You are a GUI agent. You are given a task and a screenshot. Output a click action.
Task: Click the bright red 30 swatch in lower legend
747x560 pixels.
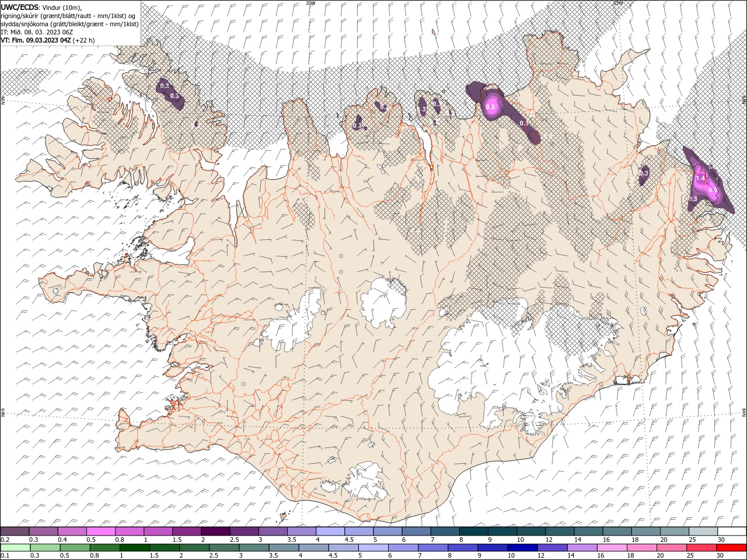pyautogui.click(x=731, y=548)
